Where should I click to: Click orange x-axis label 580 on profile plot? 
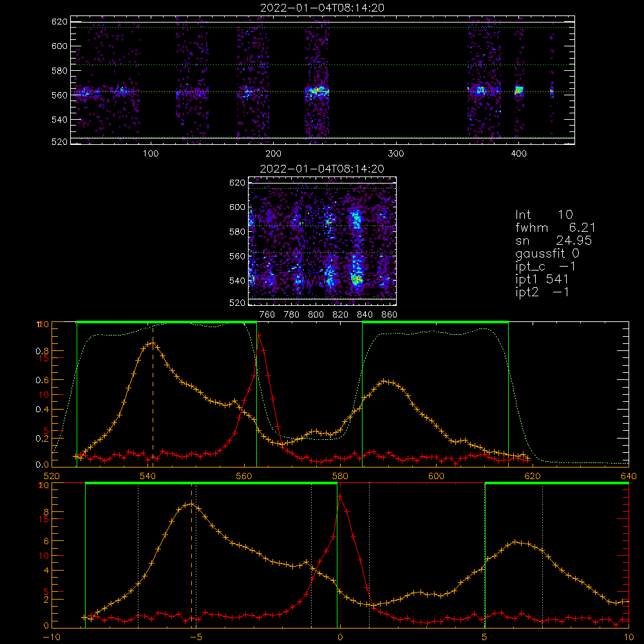[340, 477]
